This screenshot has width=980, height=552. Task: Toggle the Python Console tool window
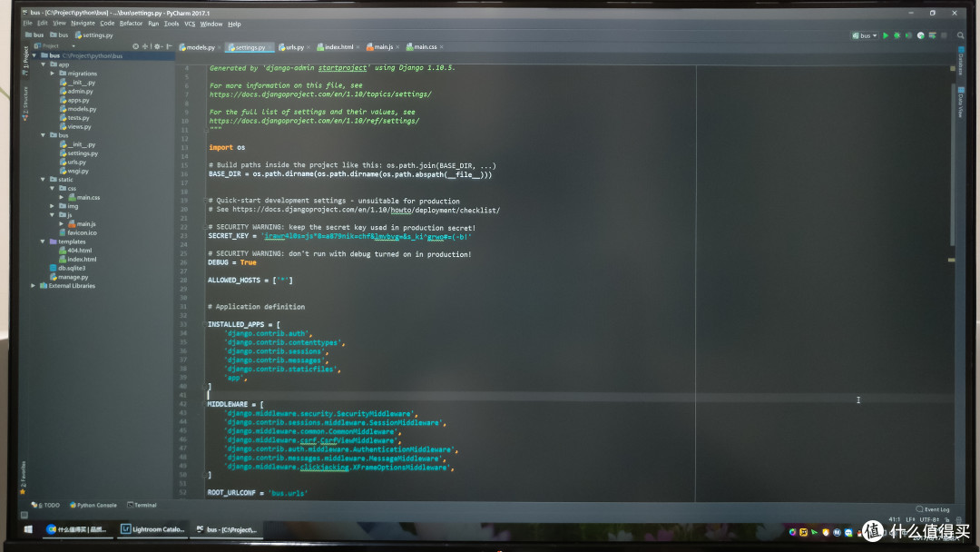[93, 505]
